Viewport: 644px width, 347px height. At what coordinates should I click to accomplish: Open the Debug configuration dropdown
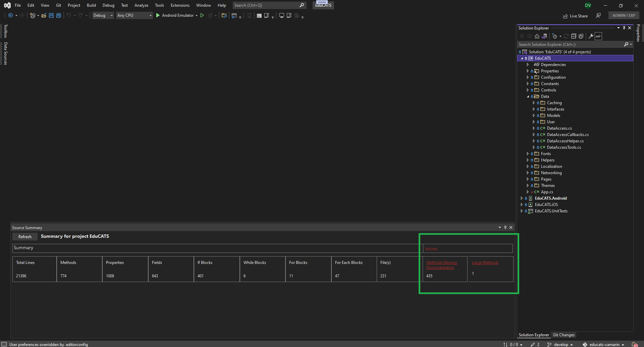[103, 15]
